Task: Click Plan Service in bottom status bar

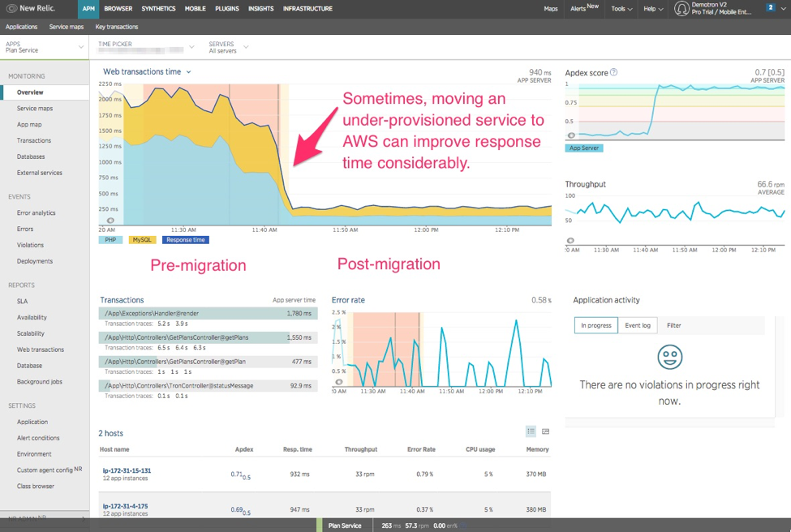Action: (345, 526)
